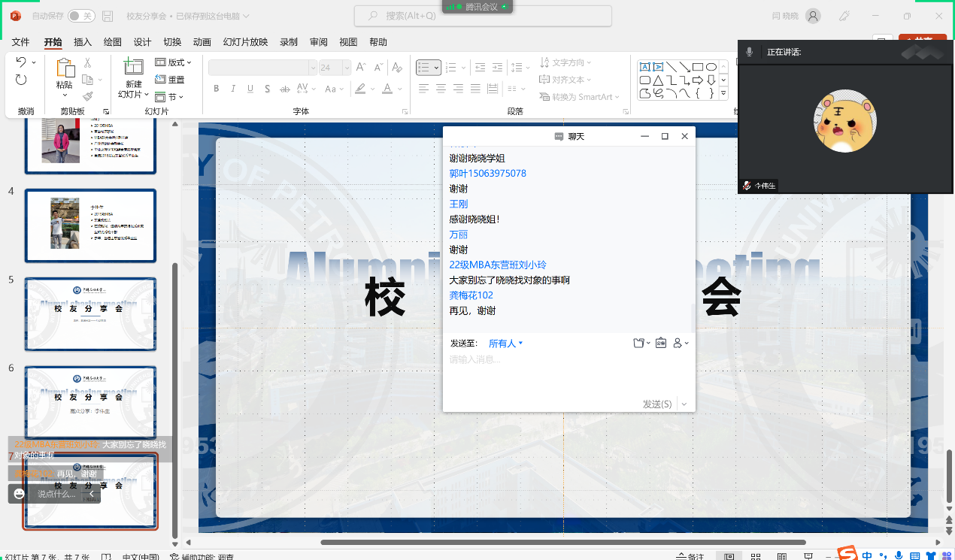
Task: Click the 重置 reset button
Action: coord(170,80)
